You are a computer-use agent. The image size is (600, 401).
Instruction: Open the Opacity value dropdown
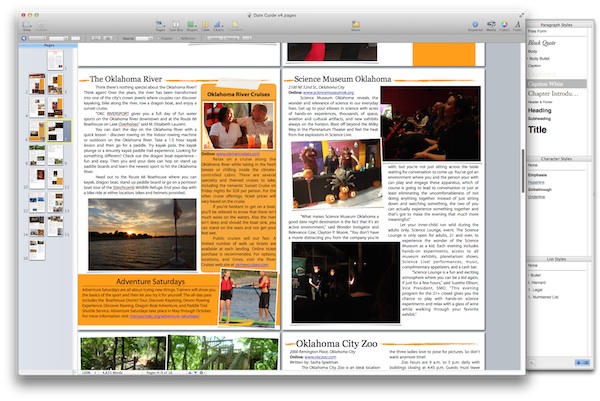point(144,38)
